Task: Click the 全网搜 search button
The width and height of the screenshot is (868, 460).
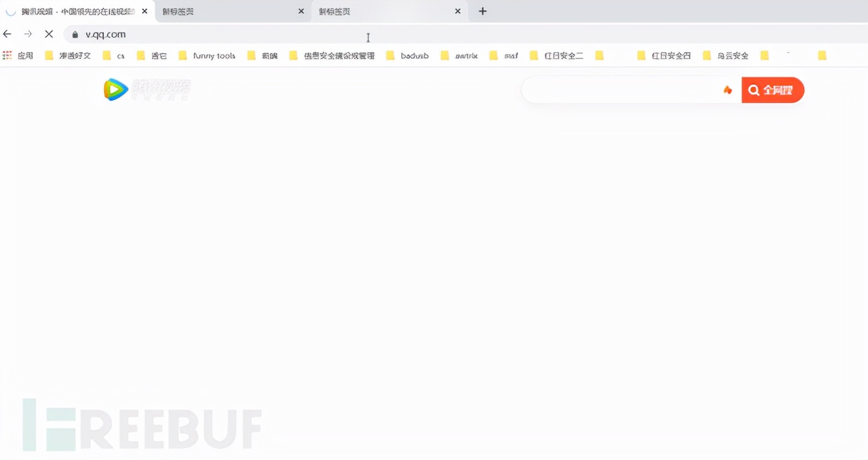Action: tap(772, 90)
